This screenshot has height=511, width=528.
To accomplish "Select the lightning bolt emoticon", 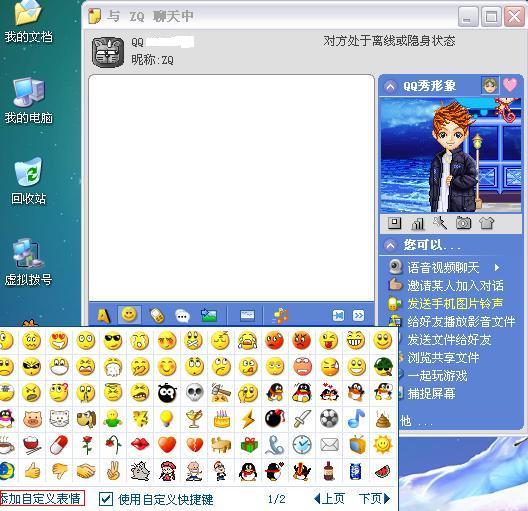I will [x=248, y=420].
